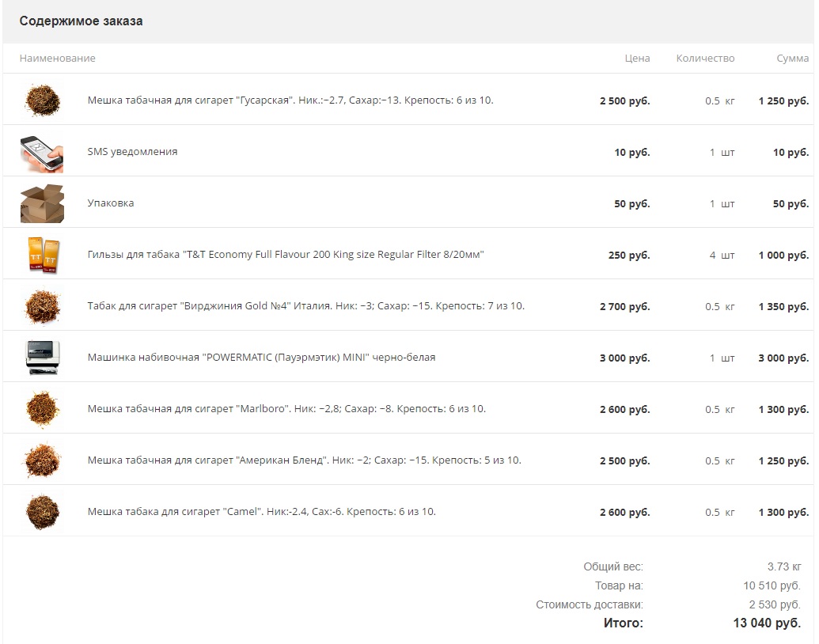Click the T&T Economy tubes thumbnail

[x=41, y=255]
